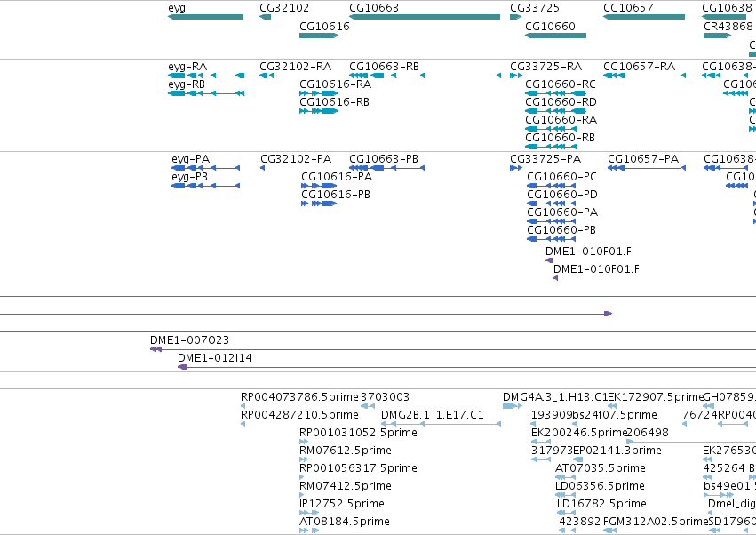Open the CG10616-PA CDS feature

click(x=319, y=186)
